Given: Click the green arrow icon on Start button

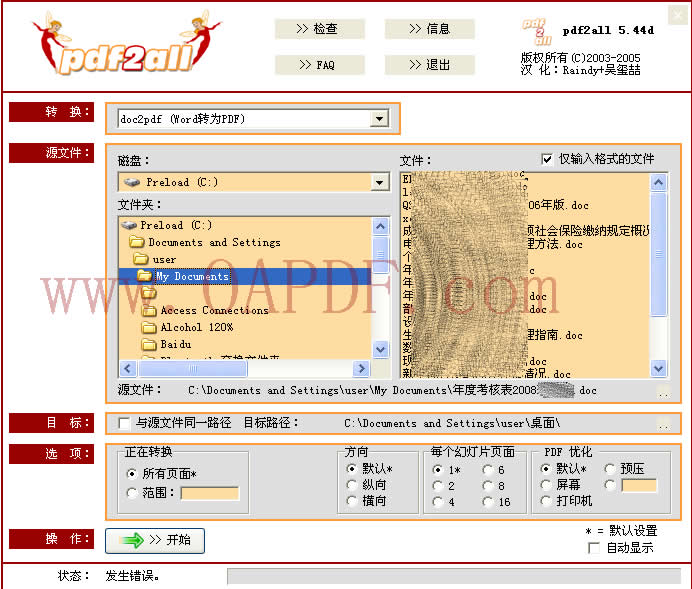Looking at the screenshot, I should tap(132, 540).
